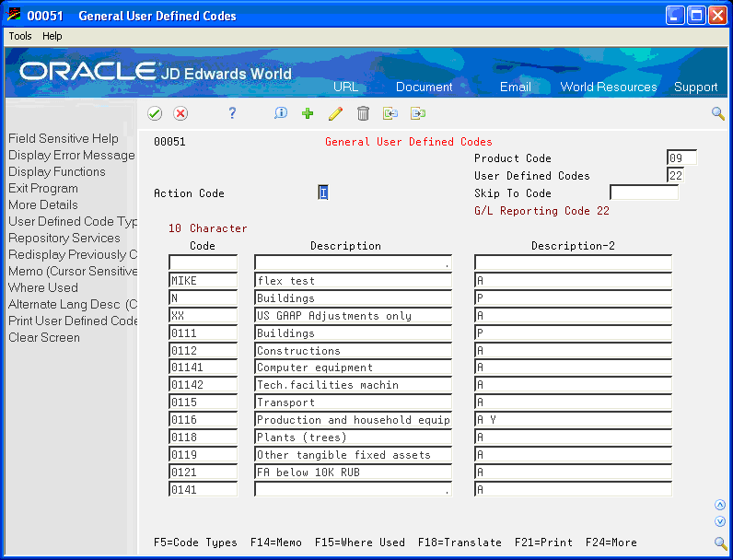
Task: Open the Tools menu
Action: (x=20, y=36)
